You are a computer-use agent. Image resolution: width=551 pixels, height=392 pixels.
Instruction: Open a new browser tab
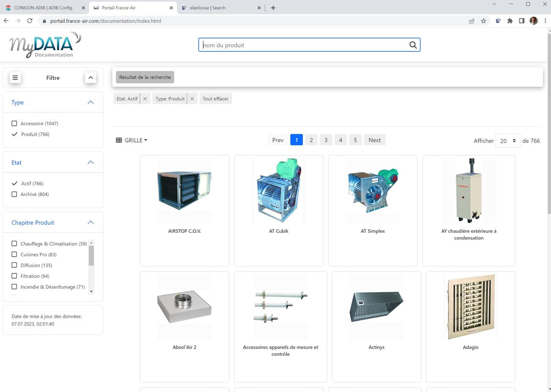[x=273, y=8]
